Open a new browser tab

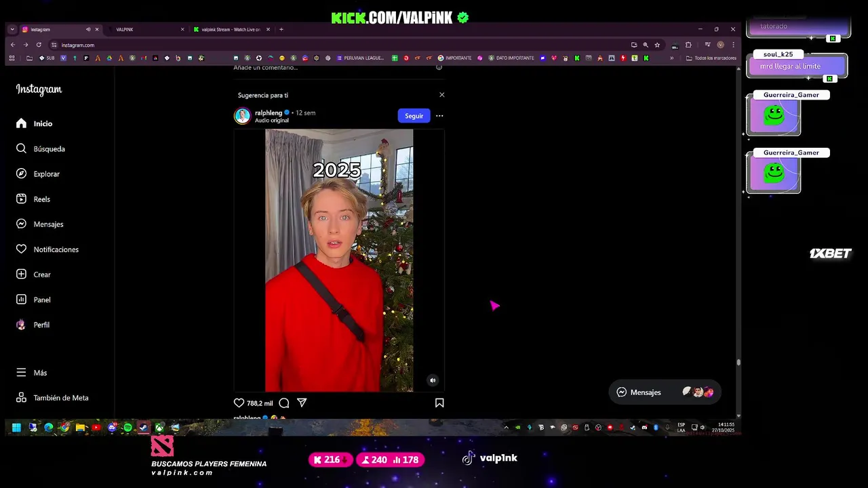point(281,29)
